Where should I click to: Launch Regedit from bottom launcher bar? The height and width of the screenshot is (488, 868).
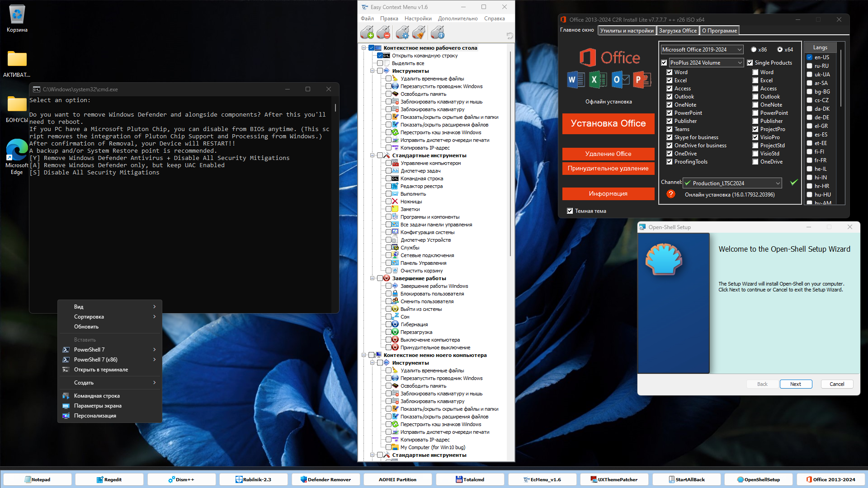tap(109, 479)
